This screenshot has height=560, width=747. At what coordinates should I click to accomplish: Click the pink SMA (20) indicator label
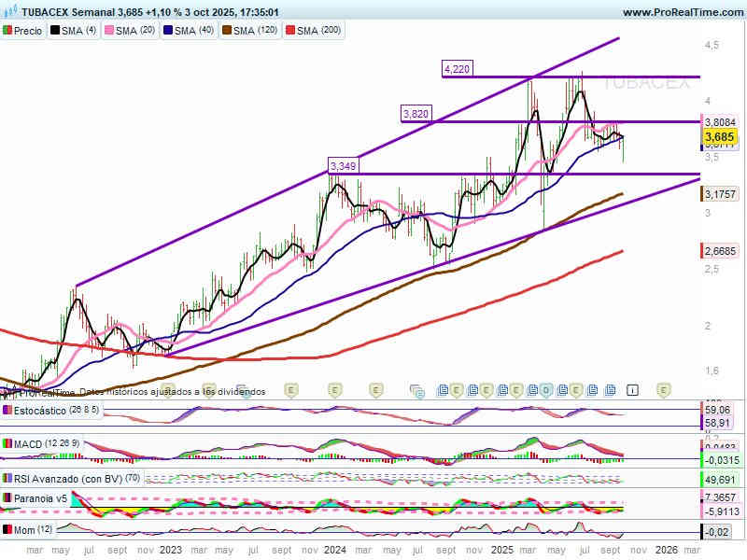[x=135, y=31]
